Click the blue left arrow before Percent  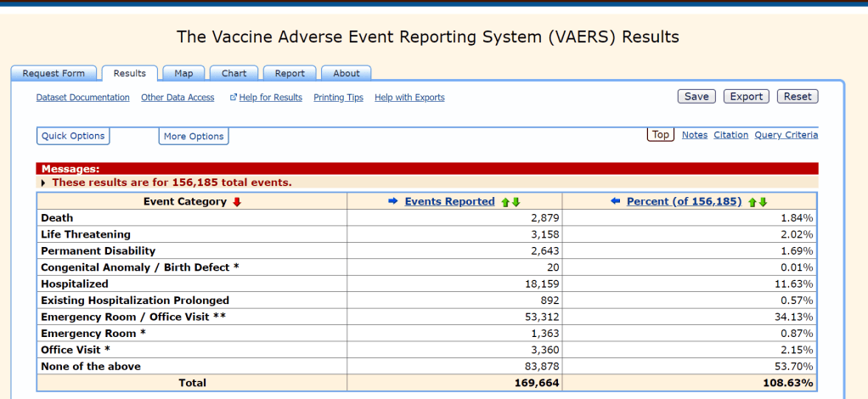coord(616,201)
